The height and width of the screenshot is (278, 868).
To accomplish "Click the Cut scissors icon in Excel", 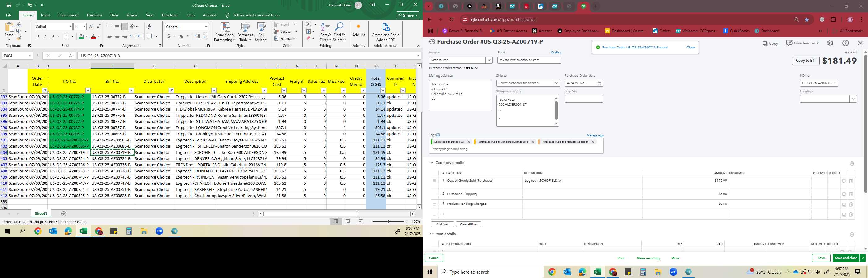I will coord(19,24).
